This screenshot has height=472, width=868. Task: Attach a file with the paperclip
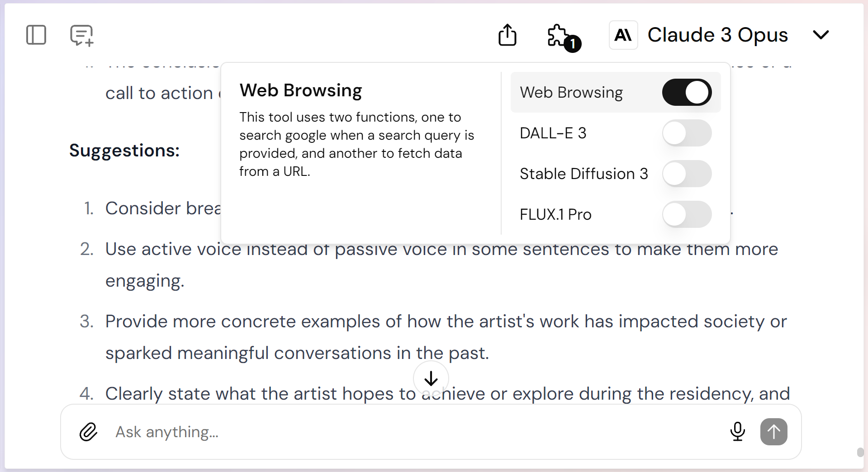pyautogui.click(x=88, y=432)
